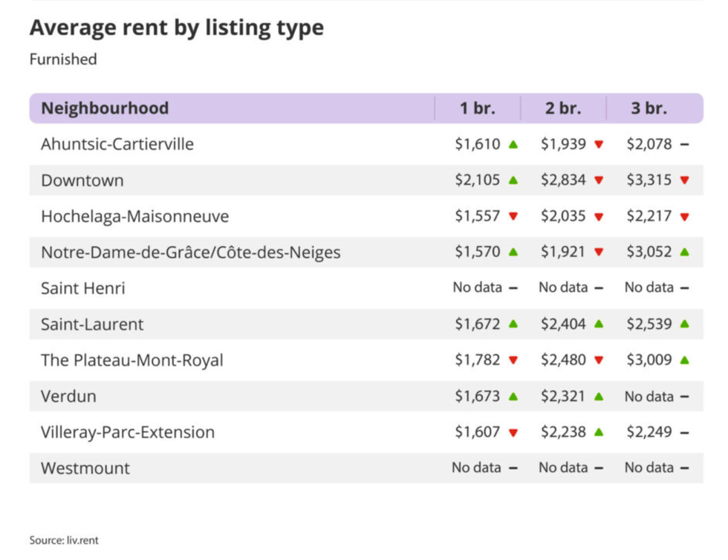Click Notre-Dame-de-Grâce/Côte-des-Neiges row label
This screenshot has width=728, height=560.
click(x=190, y=253)
